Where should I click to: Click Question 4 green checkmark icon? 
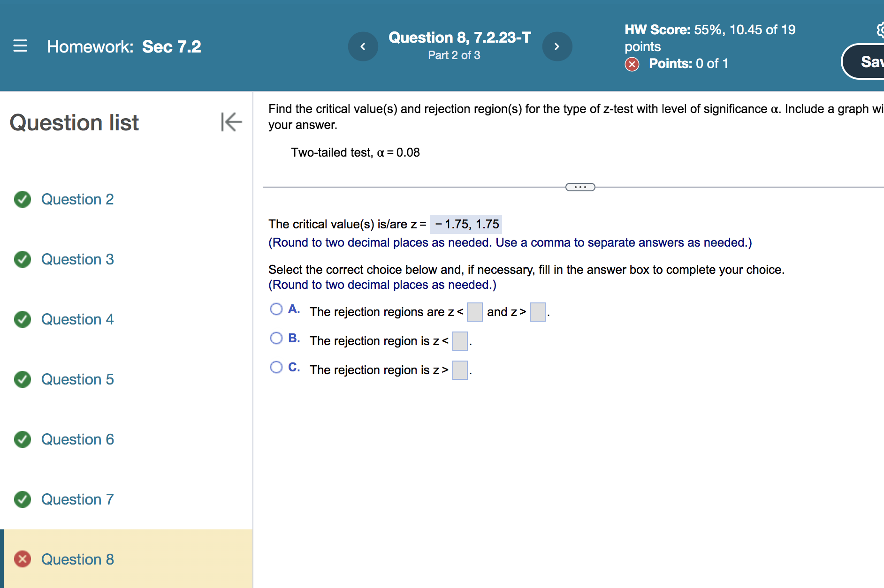click(23, 319)
